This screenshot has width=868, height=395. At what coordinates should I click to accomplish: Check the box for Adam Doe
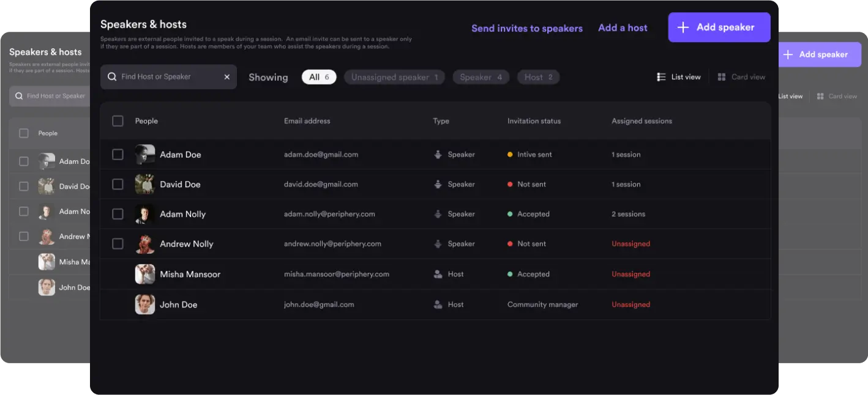tap(118, 155)
